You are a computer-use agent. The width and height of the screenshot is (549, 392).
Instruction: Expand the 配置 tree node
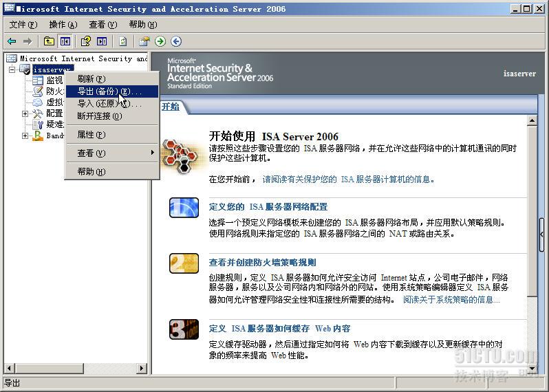(x=25, y=113)
